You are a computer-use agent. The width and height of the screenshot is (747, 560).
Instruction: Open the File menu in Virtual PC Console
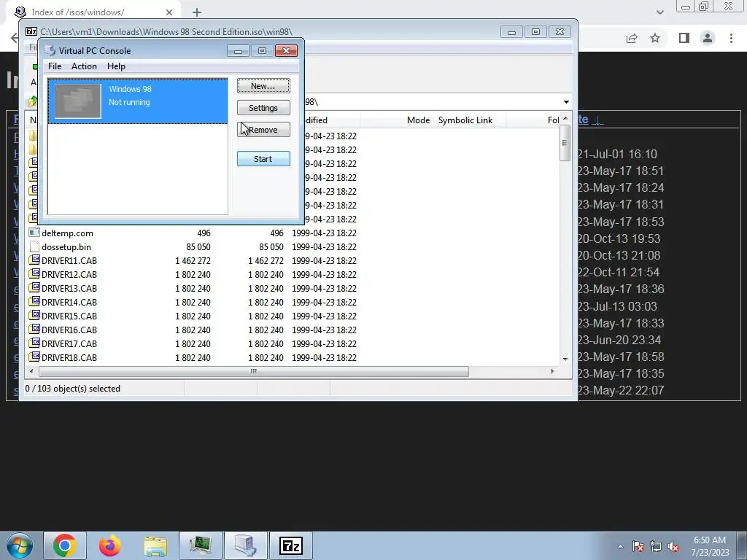coord(54,66)
